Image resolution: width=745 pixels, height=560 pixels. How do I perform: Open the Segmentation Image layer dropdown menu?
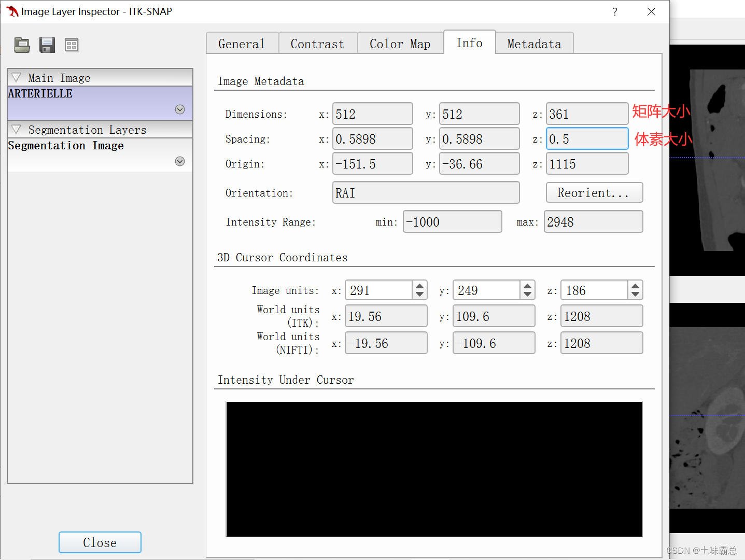180,161
